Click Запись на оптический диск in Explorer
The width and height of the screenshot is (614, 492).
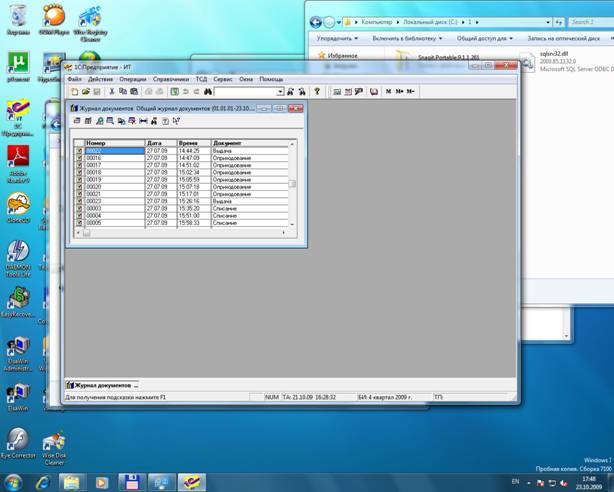click(563, 38)
